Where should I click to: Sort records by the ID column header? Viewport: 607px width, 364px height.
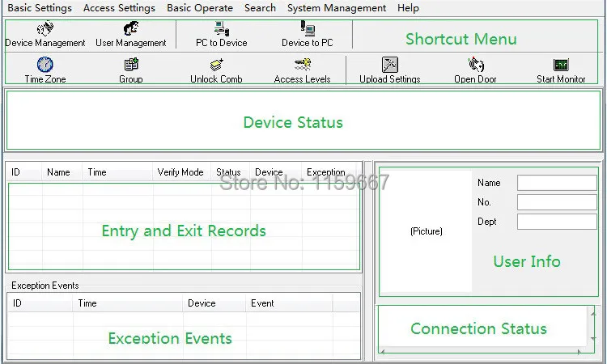click(x=24, y=172)
